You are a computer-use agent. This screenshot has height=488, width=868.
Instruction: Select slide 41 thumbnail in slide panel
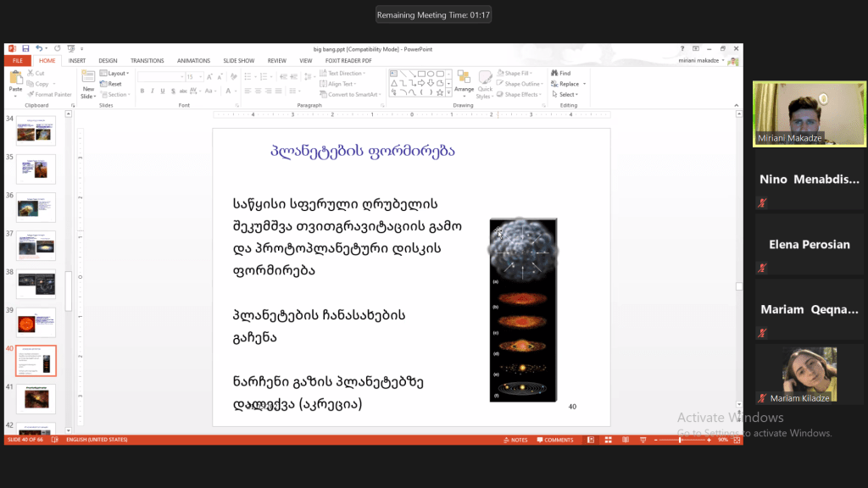click(36, 397)
